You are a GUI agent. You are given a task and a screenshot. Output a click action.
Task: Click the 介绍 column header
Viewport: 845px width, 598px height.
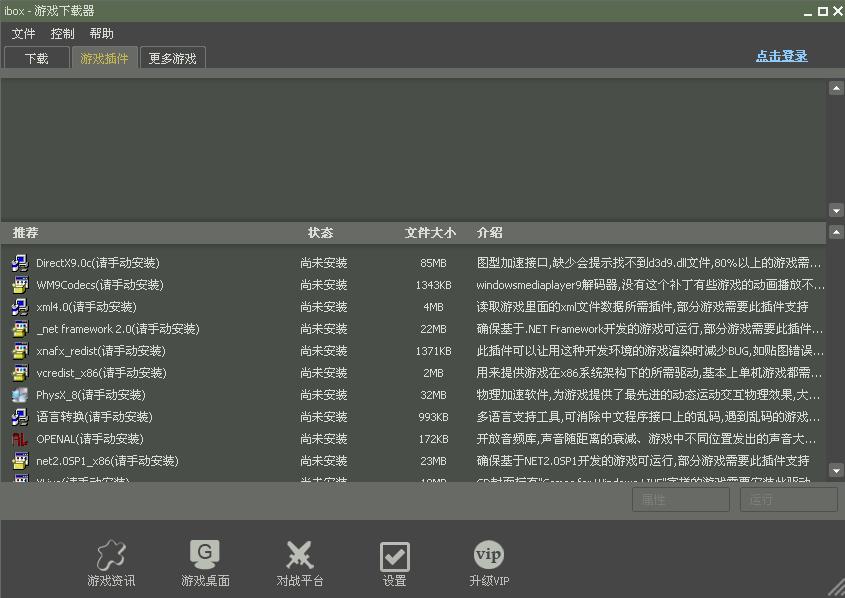coord(489,233)
